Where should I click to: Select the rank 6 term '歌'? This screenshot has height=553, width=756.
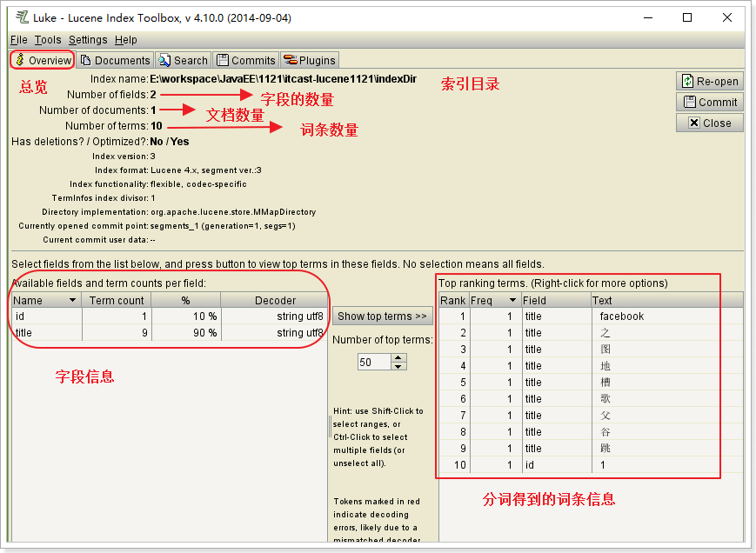point(591,398)
